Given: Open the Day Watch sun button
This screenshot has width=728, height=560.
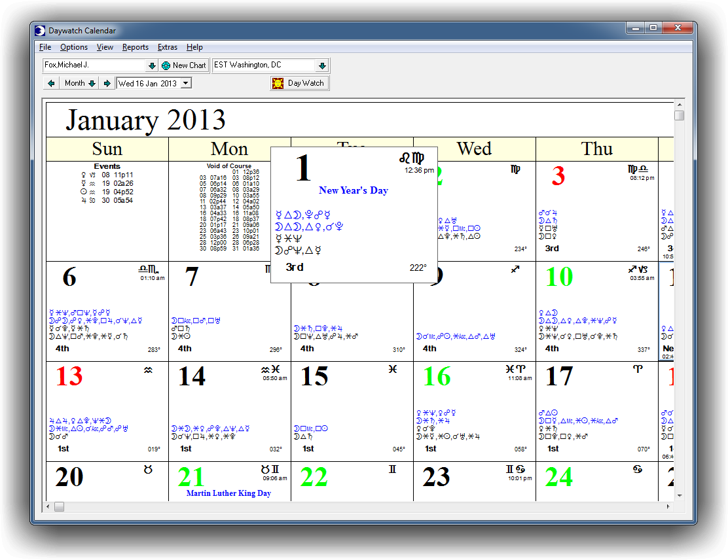Looking at the screenshot, I should 299,83.
